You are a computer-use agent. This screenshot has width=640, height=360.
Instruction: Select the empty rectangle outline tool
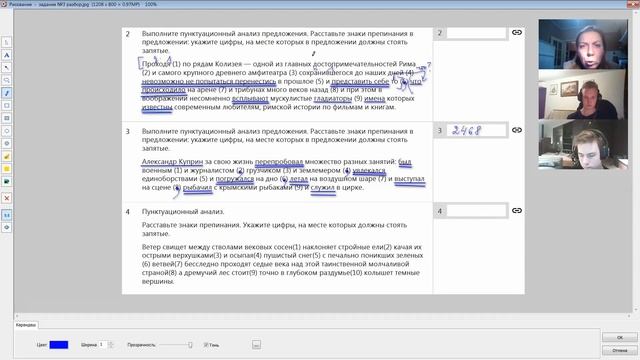pos(7,106)
